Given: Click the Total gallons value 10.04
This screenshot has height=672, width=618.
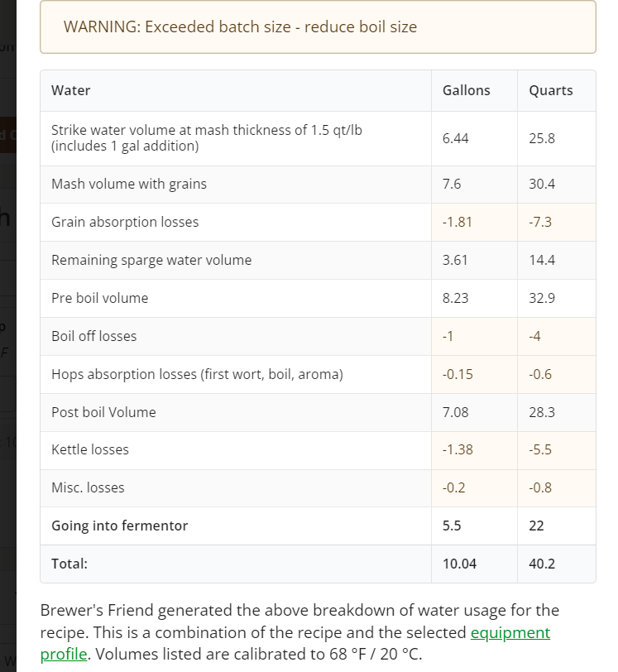Looking at the screenshot, I should point(459,564).
